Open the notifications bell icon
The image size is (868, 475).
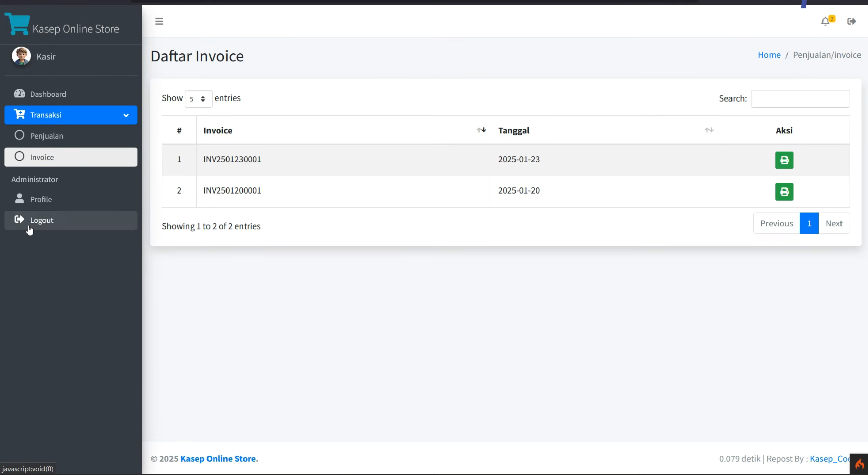(x=826, y=22)
